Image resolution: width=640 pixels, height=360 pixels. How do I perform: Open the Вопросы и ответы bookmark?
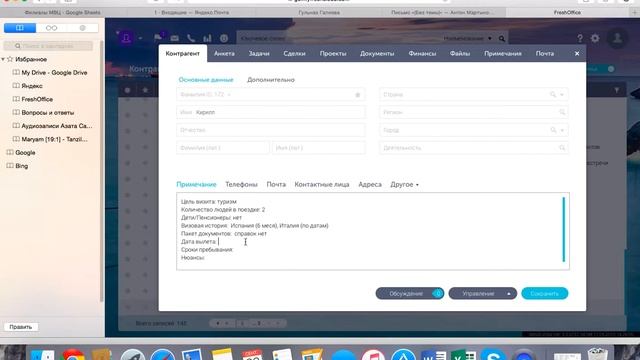coord(48,113)
